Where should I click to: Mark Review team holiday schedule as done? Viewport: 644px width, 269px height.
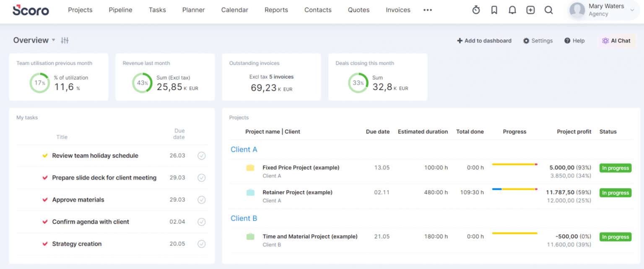pyautogui.click(x=201, y=155)
